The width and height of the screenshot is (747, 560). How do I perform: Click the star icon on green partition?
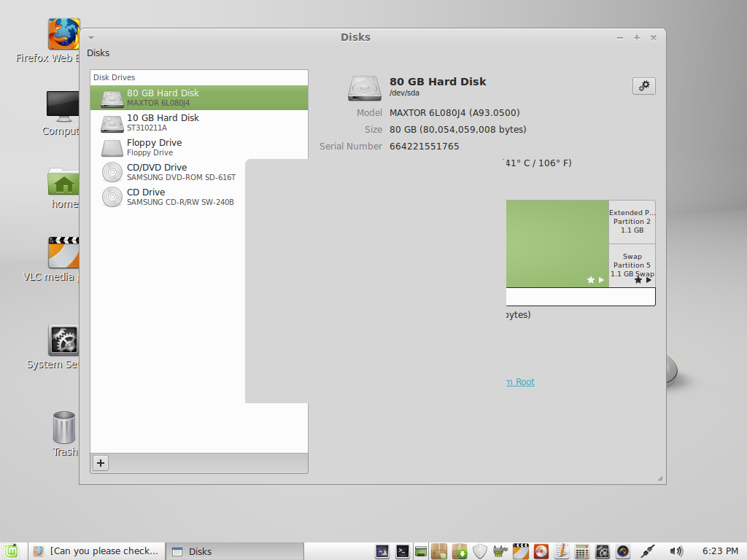(591, 280)
